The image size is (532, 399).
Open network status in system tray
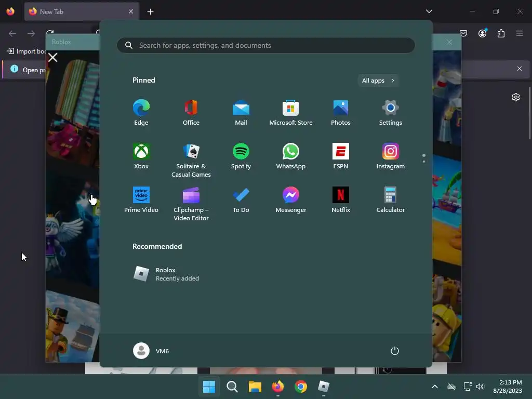tap(468, 387)
